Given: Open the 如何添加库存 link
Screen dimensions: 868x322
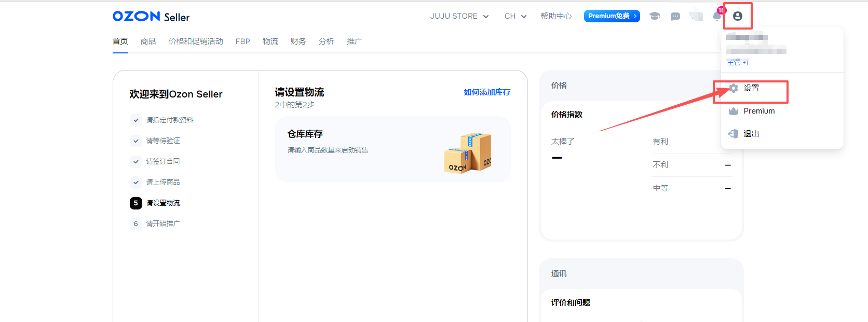Looking at the screenshot, I should click(487, 92).
